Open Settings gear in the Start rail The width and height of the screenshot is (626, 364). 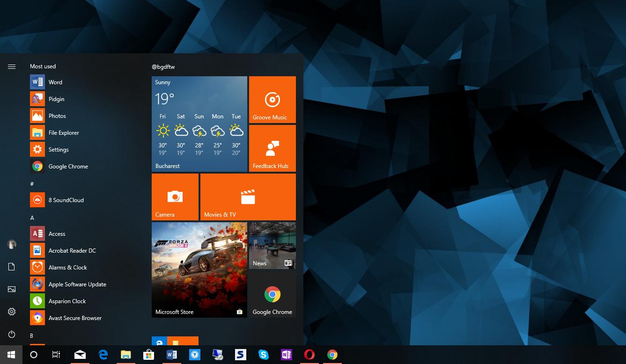12,312
